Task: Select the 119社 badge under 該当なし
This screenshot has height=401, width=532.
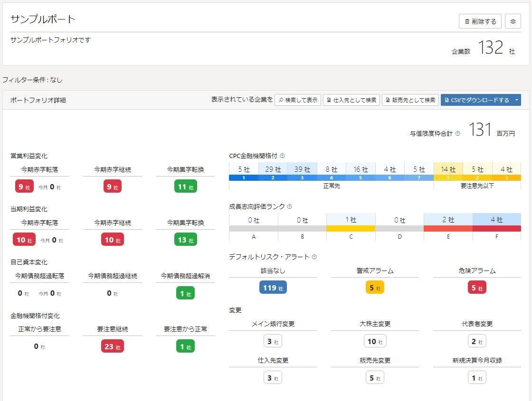Action: 273,287
